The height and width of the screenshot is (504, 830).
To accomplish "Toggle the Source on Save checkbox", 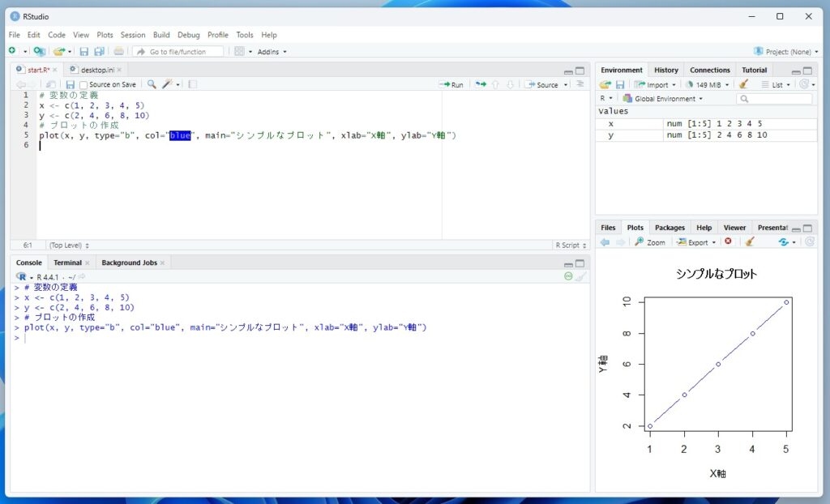I will point(83,85).
